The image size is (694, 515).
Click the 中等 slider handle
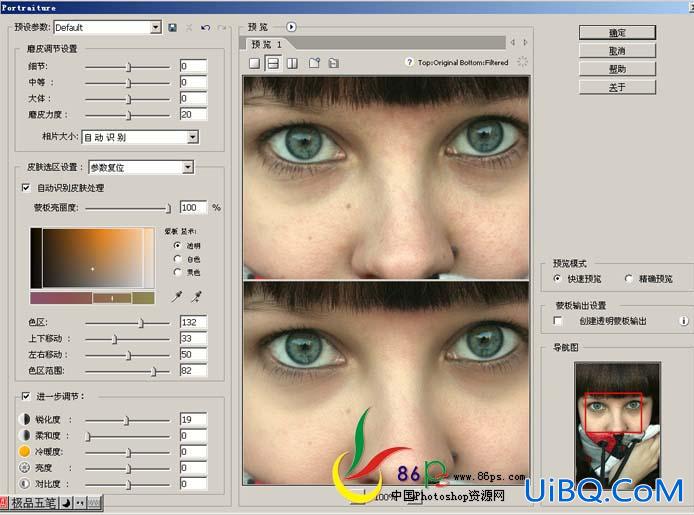coord(129,83)
